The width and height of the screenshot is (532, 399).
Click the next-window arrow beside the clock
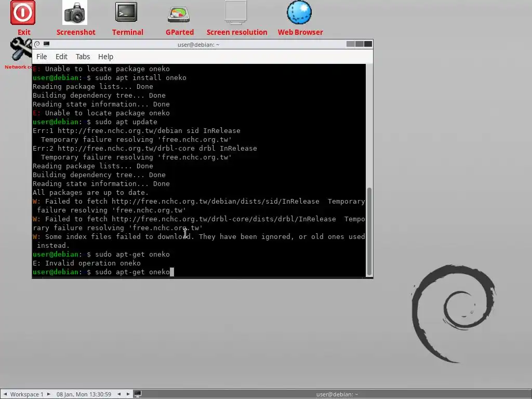(128, 394)
